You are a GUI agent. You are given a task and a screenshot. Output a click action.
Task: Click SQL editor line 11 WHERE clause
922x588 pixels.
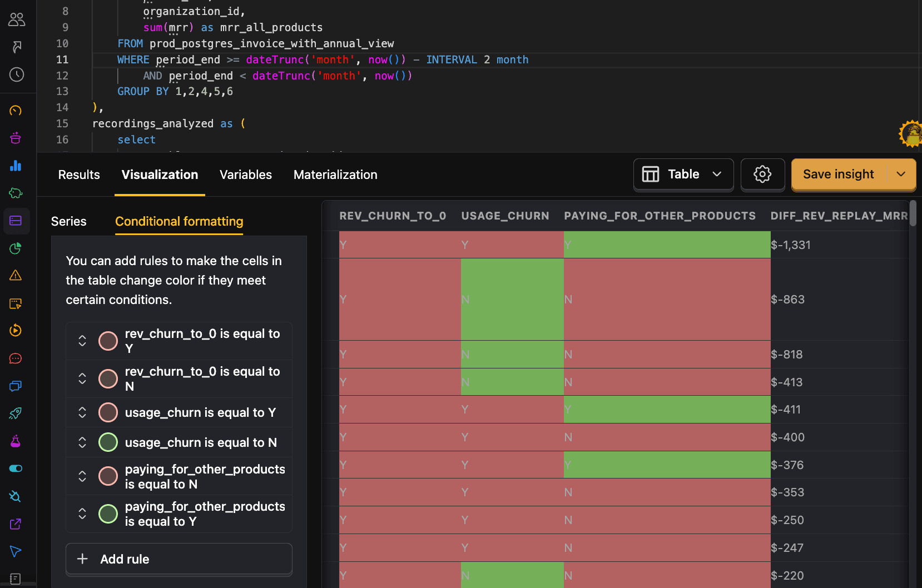(323, 59)
